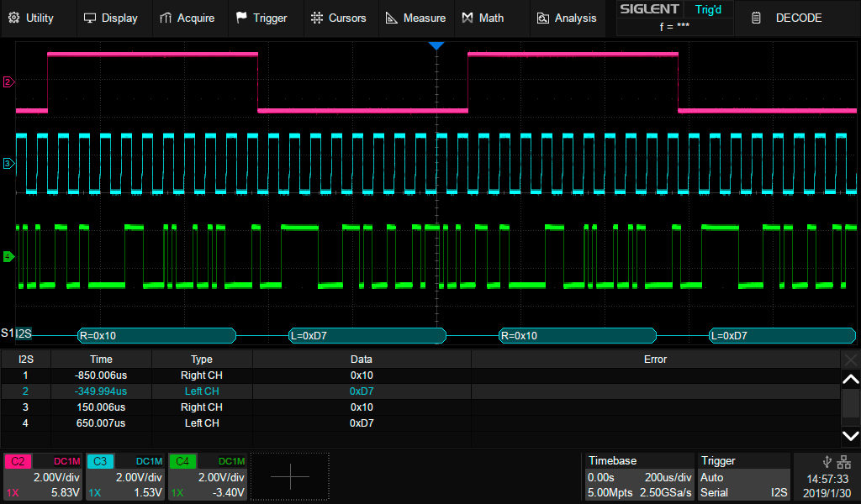Select row 3 Right CH in table
This screenshot has width=861, height=504.
click(202, 407)
